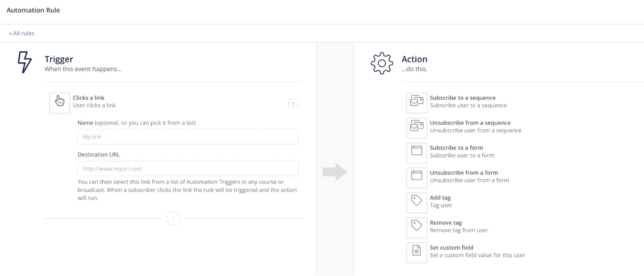Screen dimensions: 644x276
Task: Select the Unsubscribe from a sequence icon
Action: (x=416, y=127)
